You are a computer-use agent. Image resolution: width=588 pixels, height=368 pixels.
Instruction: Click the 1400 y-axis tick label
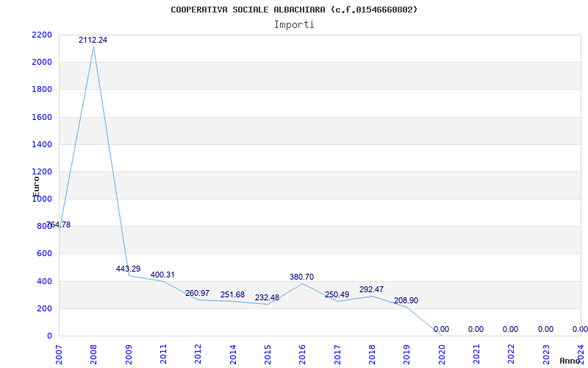tap(42, 144)
